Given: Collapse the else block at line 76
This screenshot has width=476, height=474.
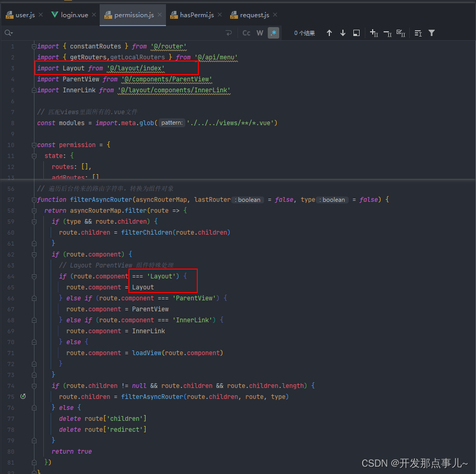Looking at the screenshot, I should [x=34, y=408].
